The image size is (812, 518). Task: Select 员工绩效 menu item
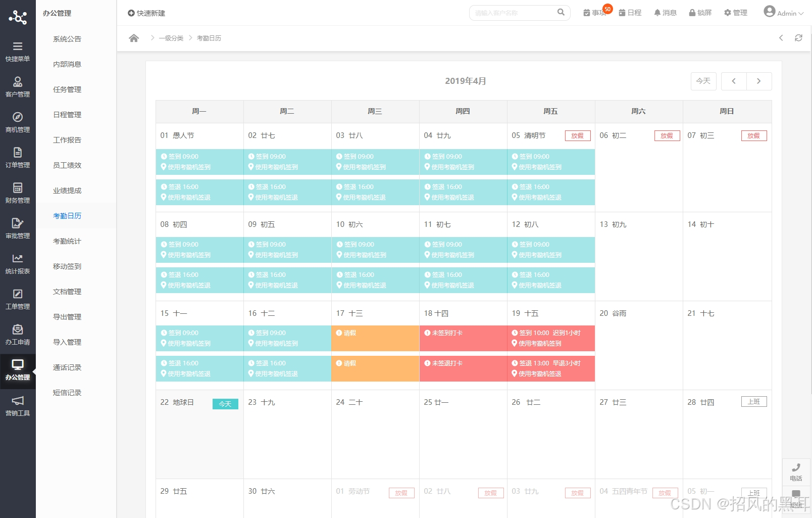tap(67, 165)
